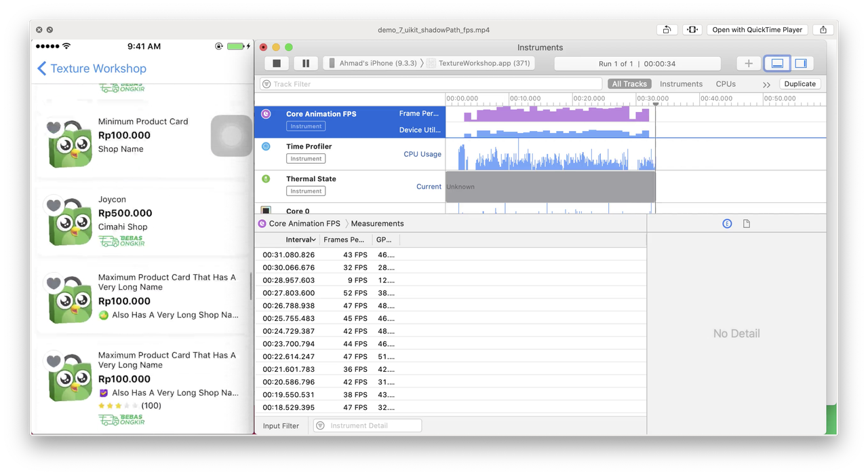
Task: Select the Thermal State track
Action: click(350, 187)
